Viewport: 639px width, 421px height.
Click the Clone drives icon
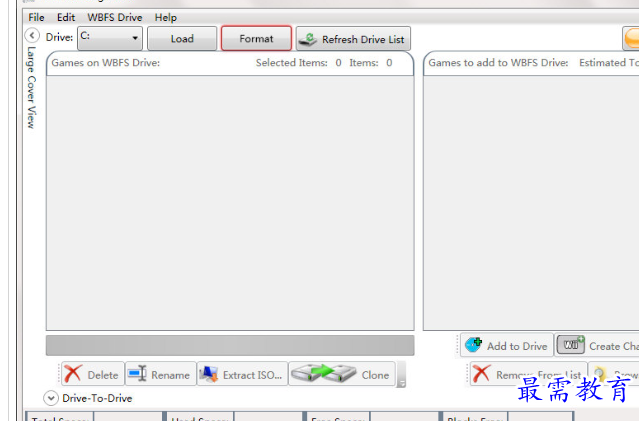(324, 373)
